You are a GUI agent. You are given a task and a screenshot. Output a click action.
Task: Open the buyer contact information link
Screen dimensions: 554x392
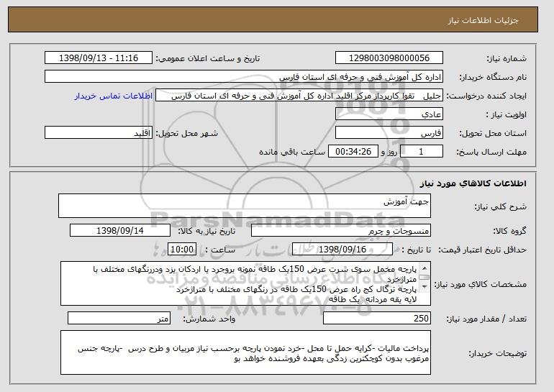[x=114, y=96]
